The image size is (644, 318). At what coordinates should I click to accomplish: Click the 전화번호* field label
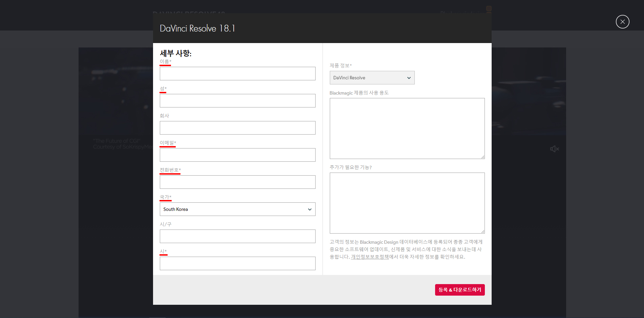(x=170, y=170)
